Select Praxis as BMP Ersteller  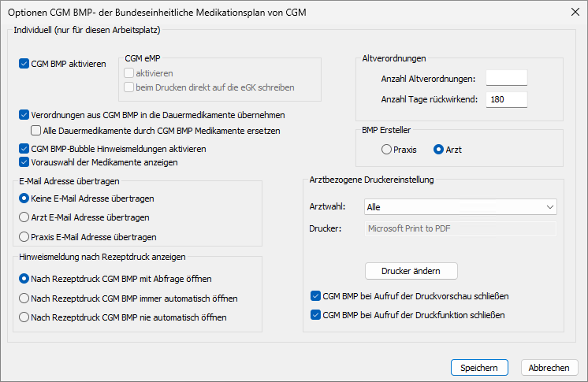click(386, 150)
